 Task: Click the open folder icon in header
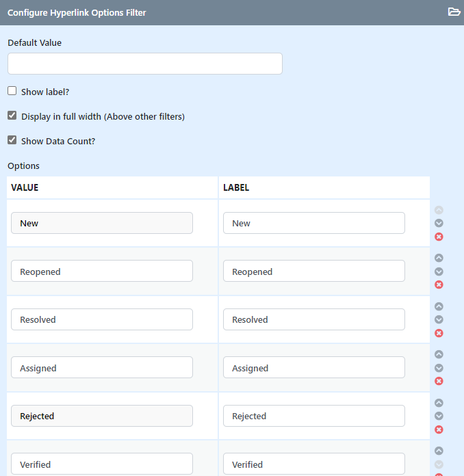(x=454, y=12)
